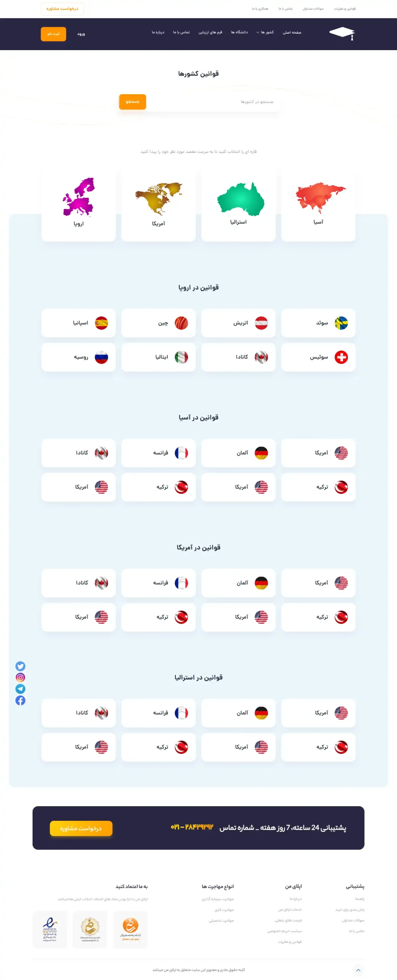Viewport: 397px width, 980px height.
Task: Select the استرالیا continent map card
Action: 238,205
